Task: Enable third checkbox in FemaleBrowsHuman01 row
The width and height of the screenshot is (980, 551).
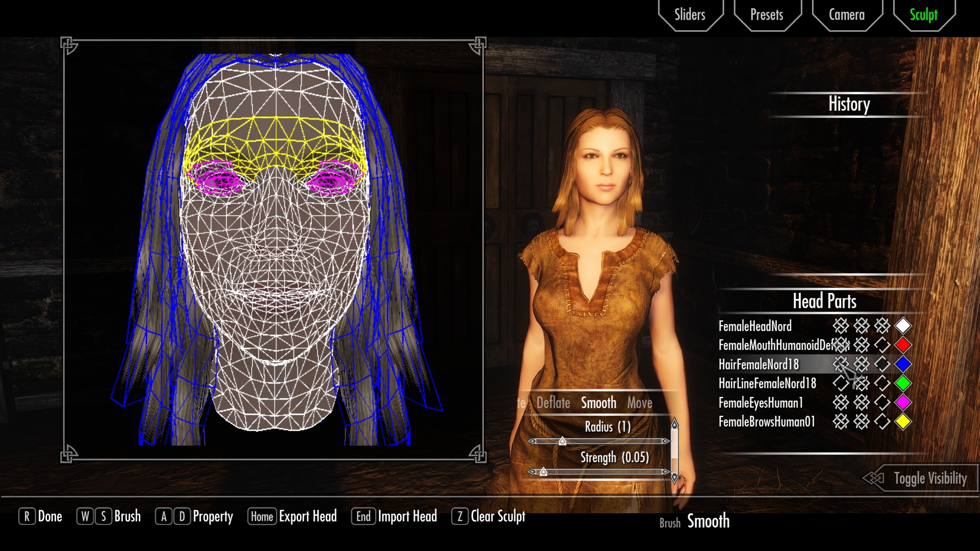Action: pos(882,421)
